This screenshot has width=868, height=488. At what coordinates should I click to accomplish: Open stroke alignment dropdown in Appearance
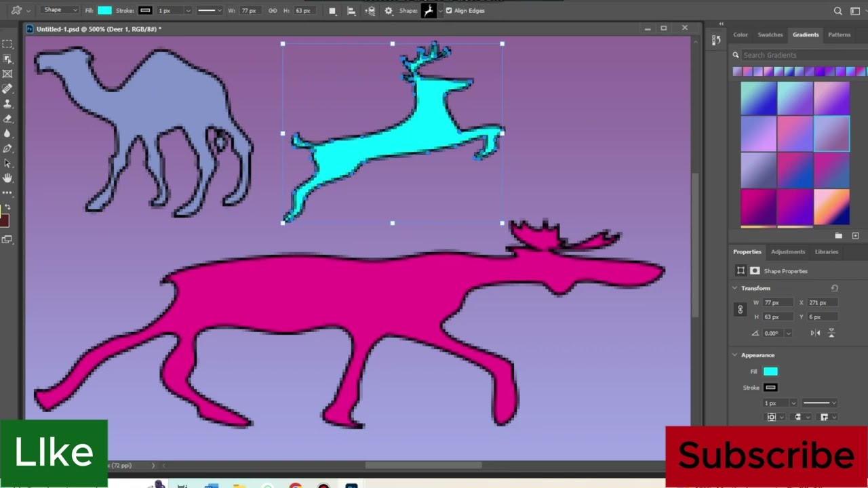774,418
